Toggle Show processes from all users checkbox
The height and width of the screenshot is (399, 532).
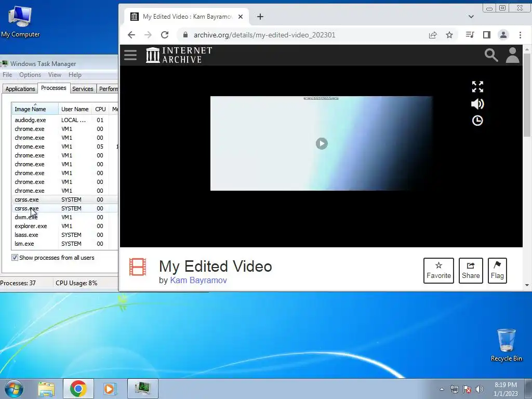click(15, 258)
